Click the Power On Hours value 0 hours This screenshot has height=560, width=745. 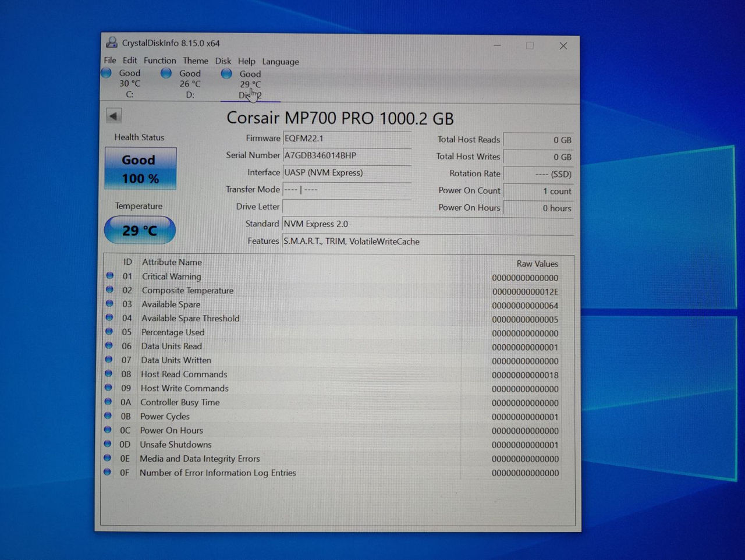point(538,208)
